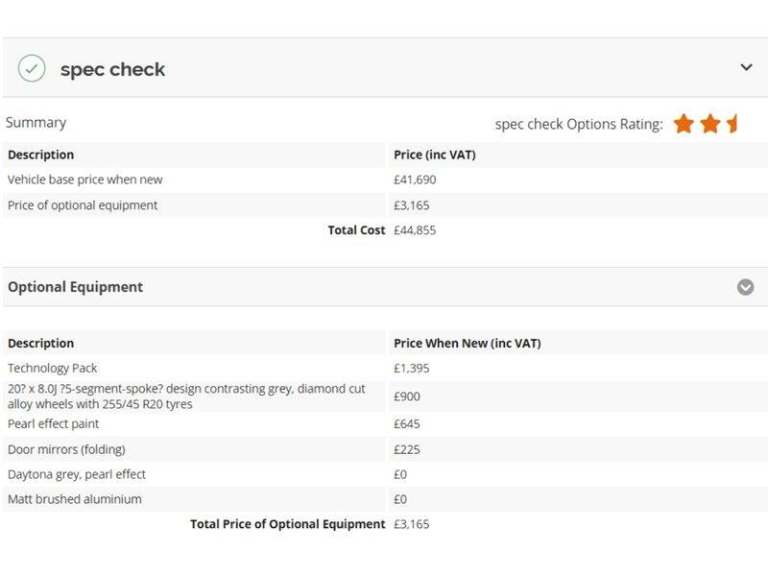The width and height of the screenshot is (768, 576).
Task: Click the half orange rating star
Action: tap(732, 124)
